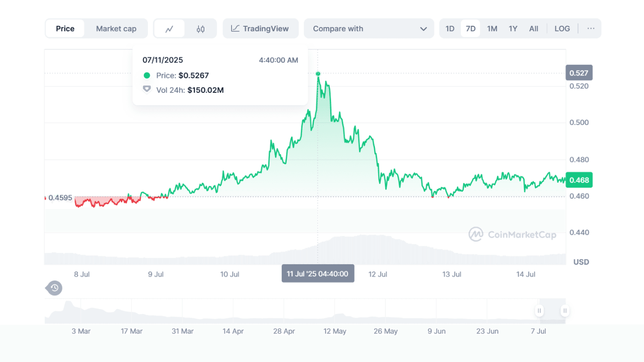Click the 10 Jul axis label
The height and width of the screenshot is (362, 644).
pos(230,274)
